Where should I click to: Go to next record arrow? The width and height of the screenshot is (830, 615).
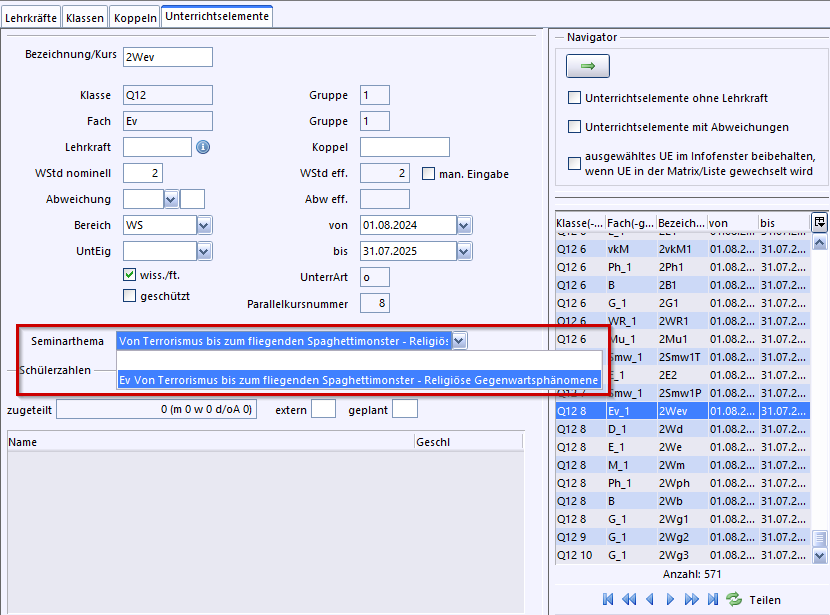[670, 599]
